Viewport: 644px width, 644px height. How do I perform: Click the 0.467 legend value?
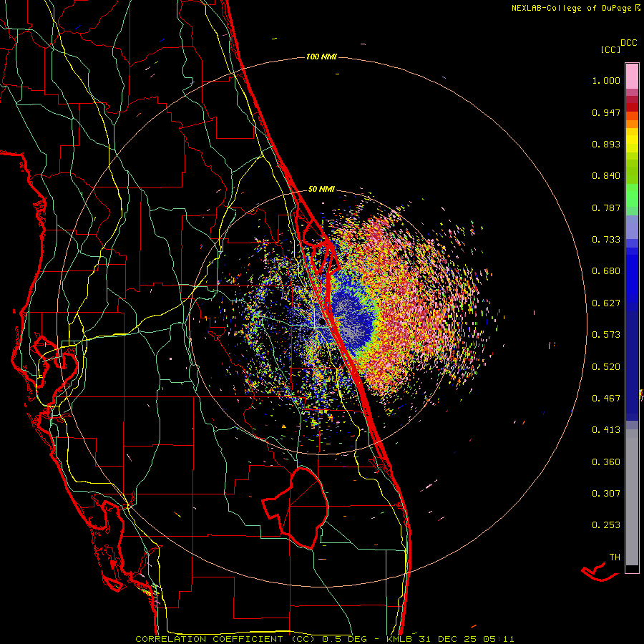click(606, 398)
